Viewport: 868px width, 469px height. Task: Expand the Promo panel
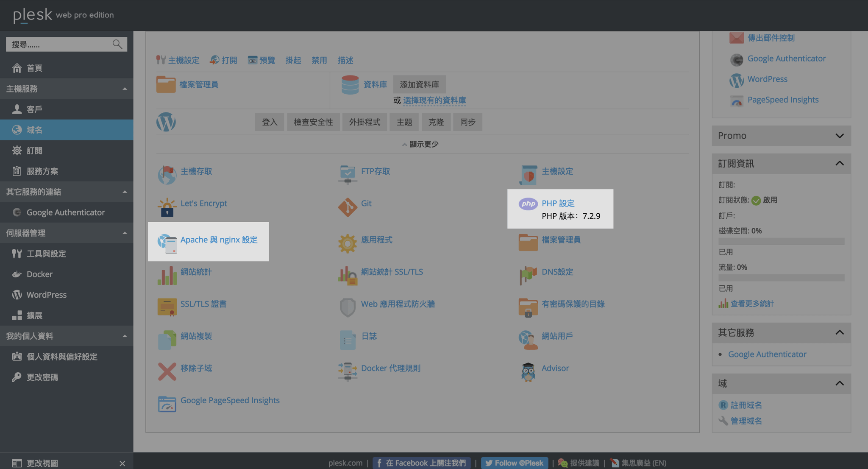(839, 136)
